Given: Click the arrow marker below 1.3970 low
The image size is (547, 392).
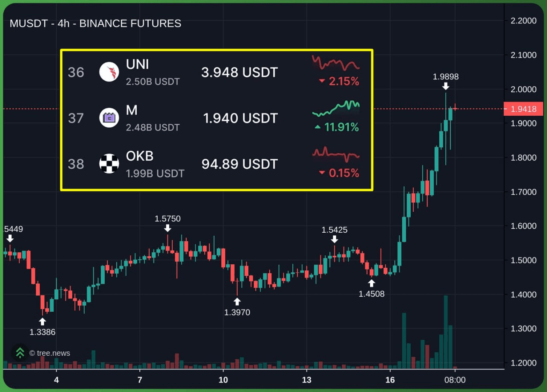Looking at the screenshot, I should tap(237, 301).
